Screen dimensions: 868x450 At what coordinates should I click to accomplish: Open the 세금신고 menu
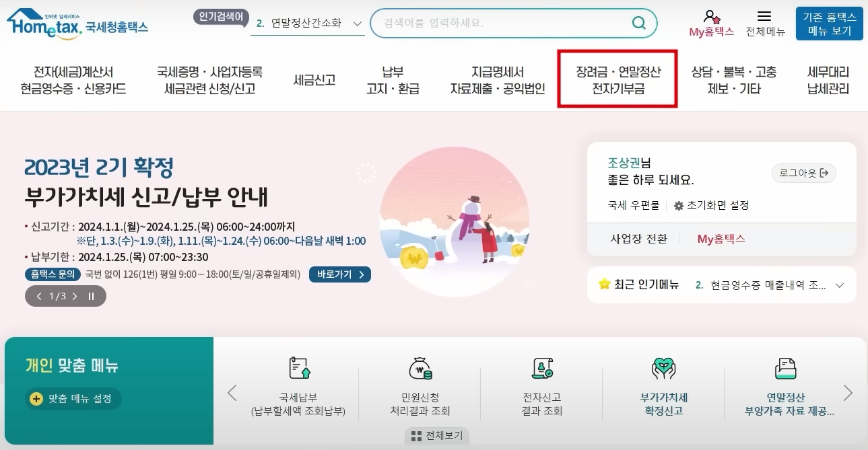pos(314,80)
